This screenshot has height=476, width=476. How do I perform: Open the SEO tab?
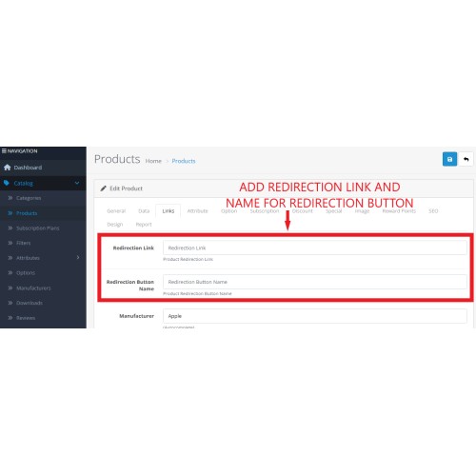433,211
